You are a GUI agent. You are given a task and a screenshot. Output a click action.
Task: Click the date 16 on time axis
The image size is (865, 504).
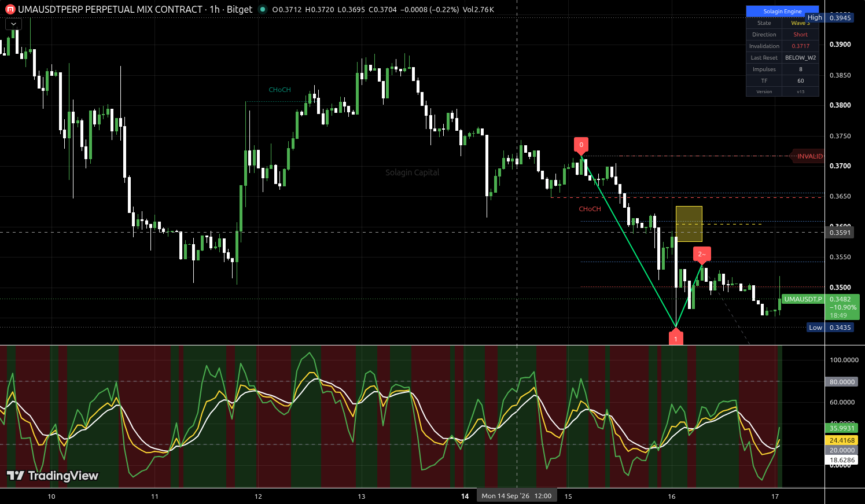tap(672, 496)
